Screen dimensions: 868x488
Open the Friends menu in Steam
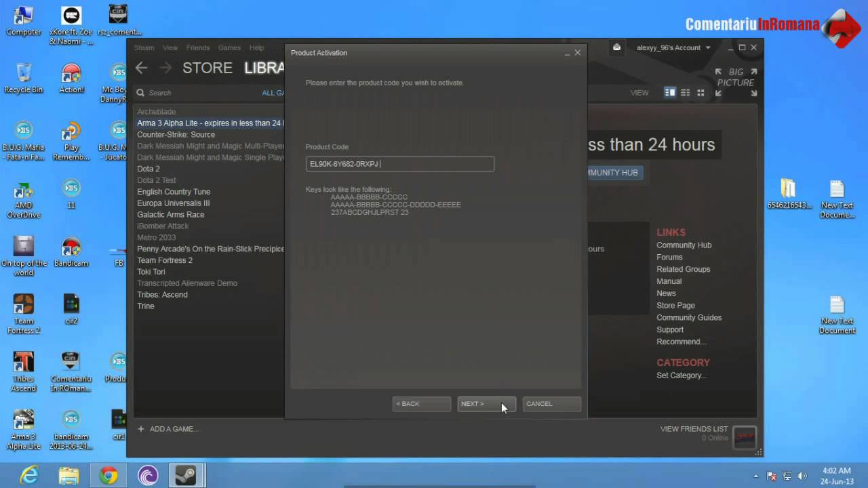[198, 48]
